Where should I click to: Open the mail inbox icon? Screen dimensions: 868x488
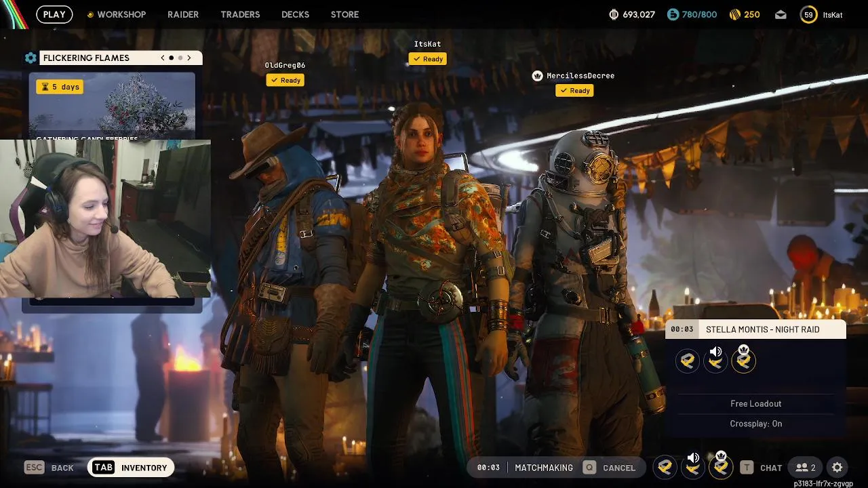(781, 14)
